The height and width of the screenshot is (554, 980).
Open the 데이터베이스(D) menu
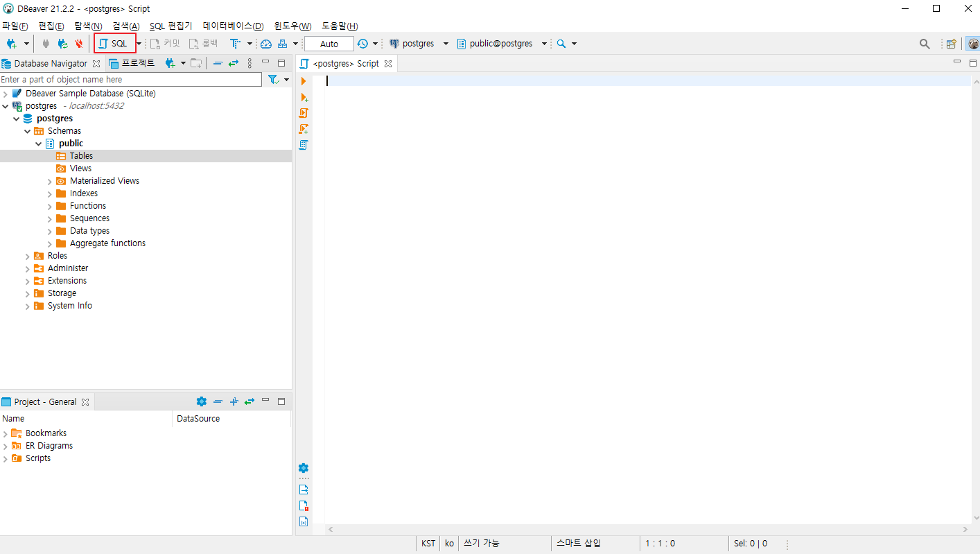pyautogui.click(x=233, y=26)
